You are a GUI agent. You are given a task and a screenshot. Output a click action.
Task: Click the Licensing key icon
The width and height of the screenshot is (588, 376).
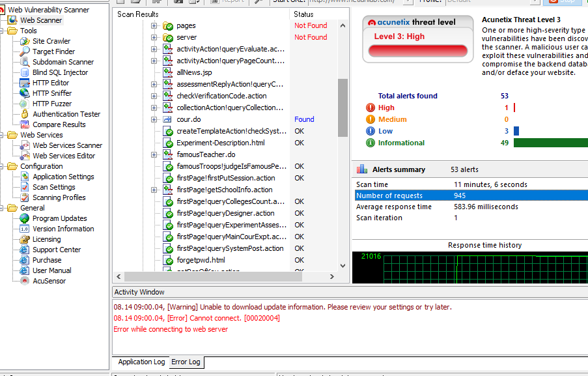[x=25, y=239]
